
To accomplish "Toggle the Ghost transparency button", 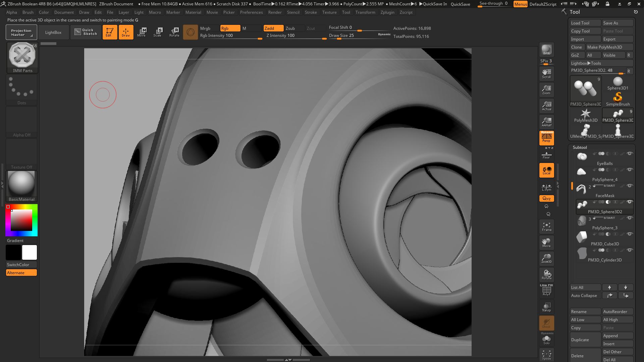I will coord(546,323).
